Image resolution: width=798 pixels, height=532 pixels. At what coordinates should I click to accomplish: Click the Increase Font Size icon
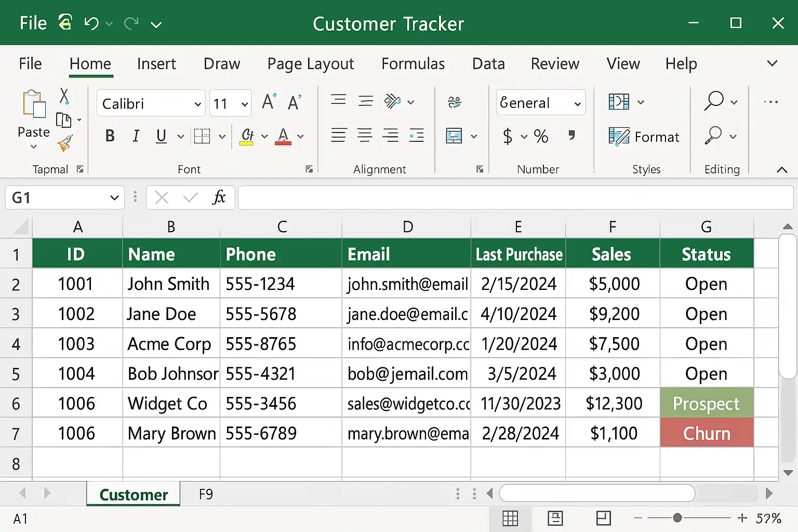(x=269, y=102)
